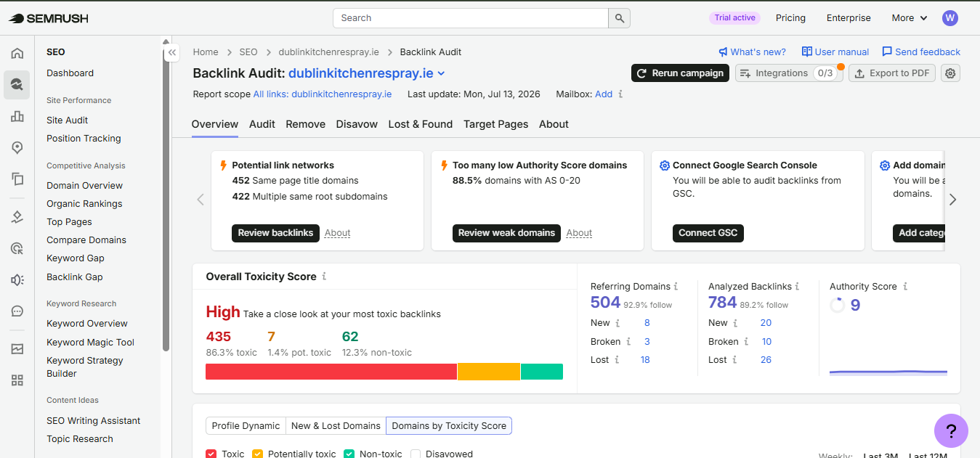Click Export to PDF button
Screen dimensions: 980x458
point(892,73)
